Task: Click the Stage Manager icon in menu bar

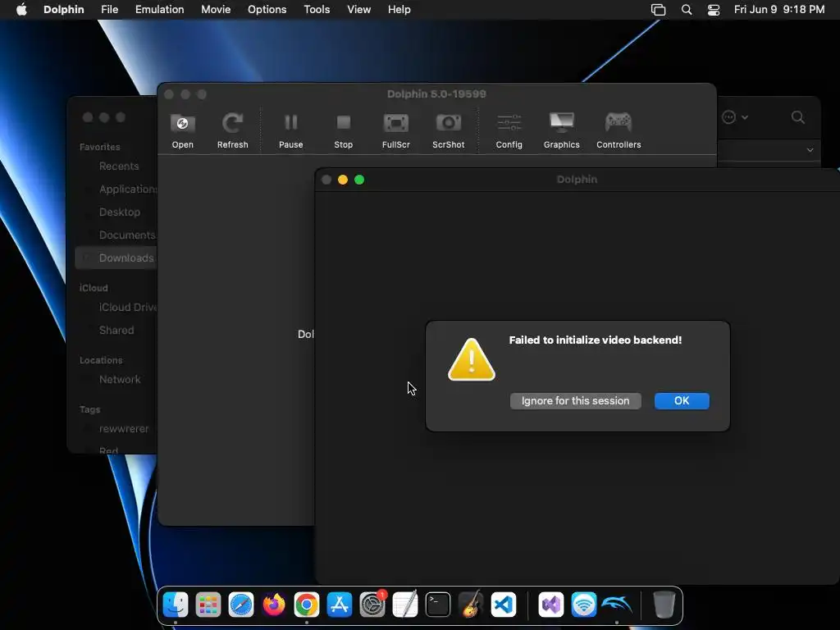Action: (x=659, y=10)
